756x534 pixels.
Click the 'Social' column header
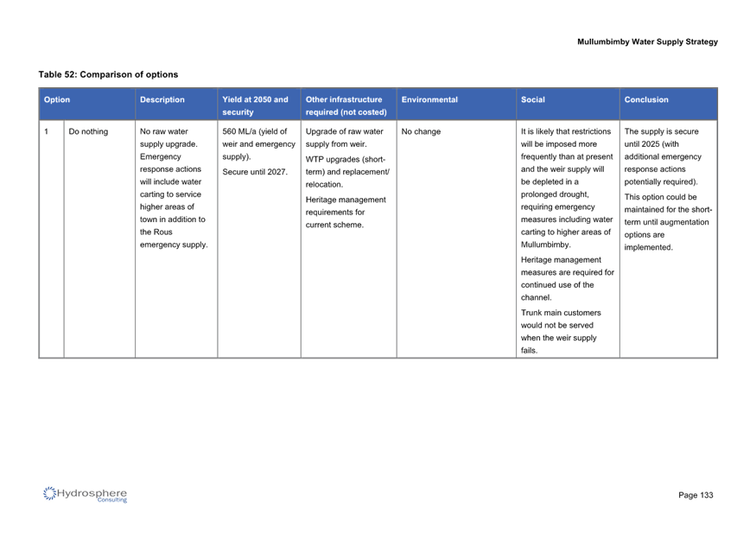tap(568, 105)
